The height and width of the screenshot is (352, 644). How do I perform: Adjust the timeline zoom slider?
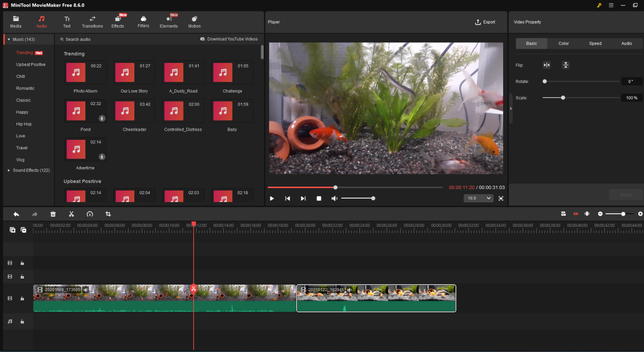tap(620, 214)
